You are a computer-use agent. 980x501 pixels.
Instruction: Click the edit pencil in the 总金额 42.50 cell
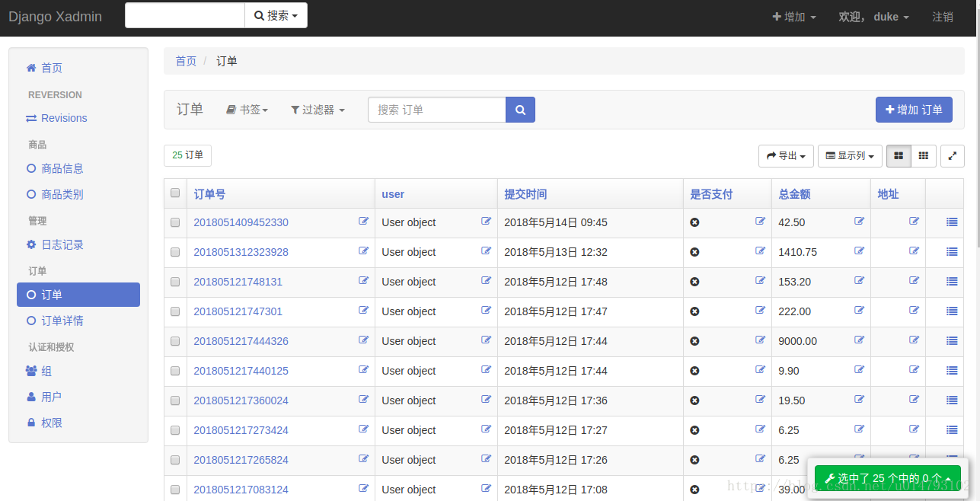[x=859, y=221]
